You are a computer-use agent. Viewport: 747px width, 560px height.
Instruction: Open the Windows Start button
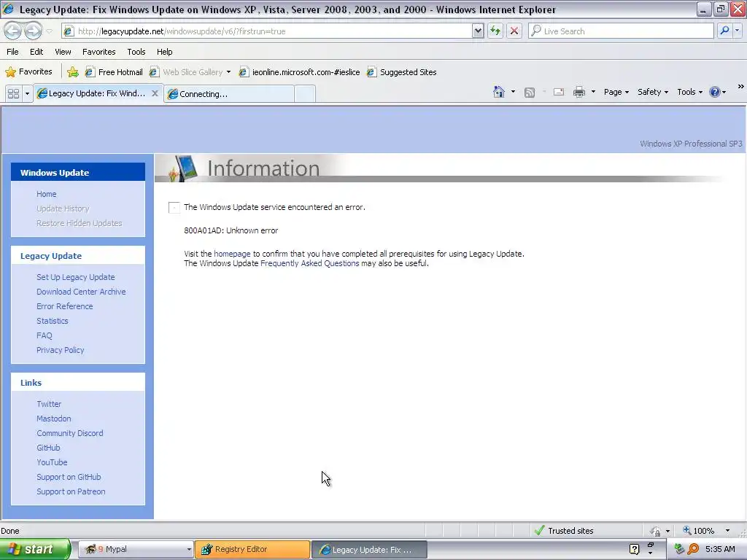(x=35, y=550)
